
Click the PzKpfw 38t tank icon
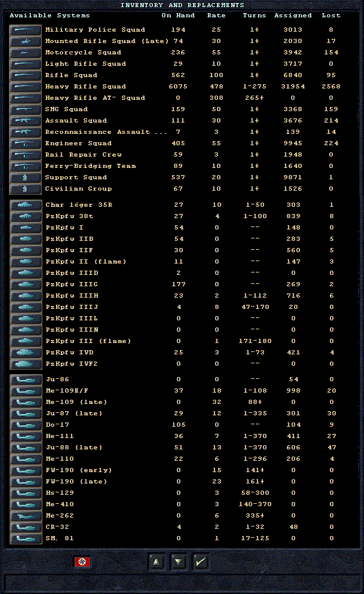click(26, 216)
